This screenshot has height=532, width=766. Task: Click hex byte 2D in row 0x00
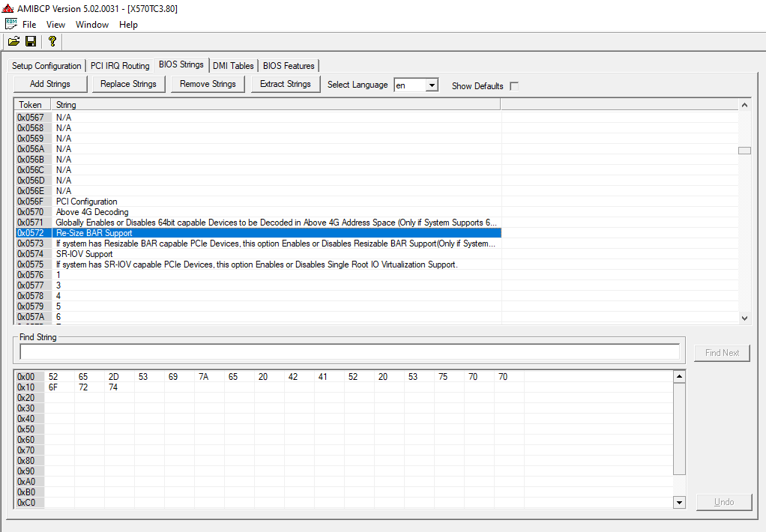pos(113,377)
